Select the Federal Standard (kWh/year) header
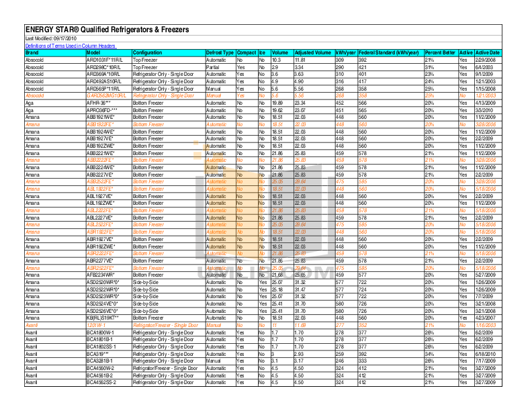The image size is (532, 411). click(389, 52)
